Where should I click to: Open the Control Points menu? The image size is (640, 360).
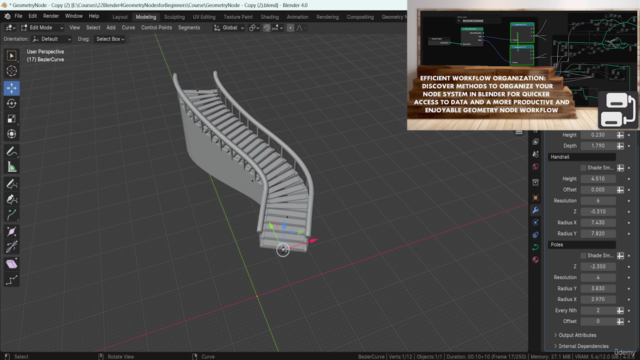coord(156,28)
